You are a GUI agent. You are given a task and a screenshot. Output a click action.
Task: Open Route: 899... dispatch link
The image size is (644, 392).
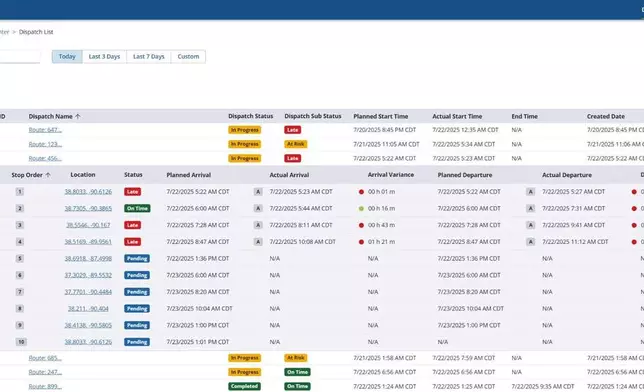point(45,386)
